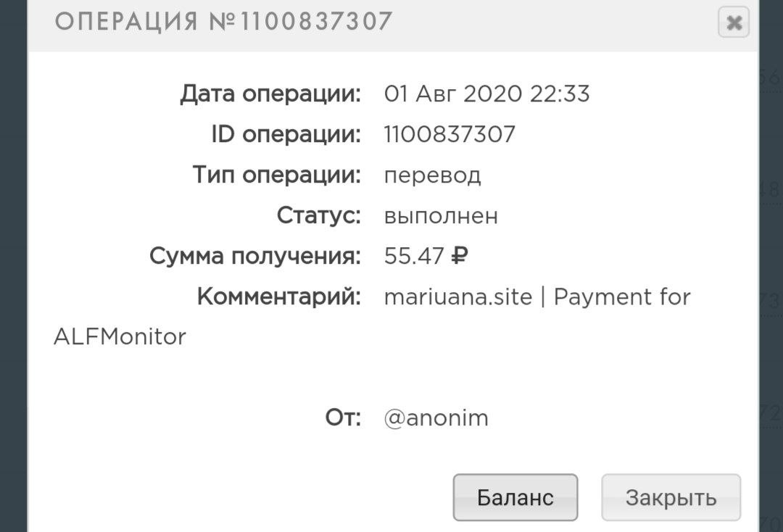Click the Payment for text in the comment
This screenshot has height=532, width=783.
(621, 296)
